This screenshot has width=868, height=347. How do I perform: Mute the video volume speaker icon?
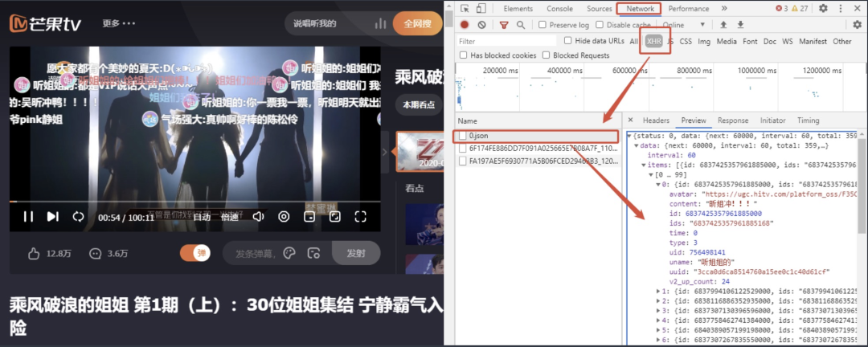(x=258, y=216)
